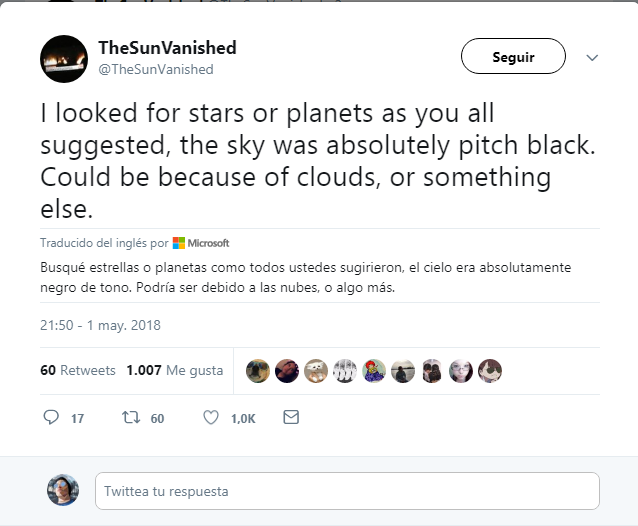Viewport: 638px width, 526px height.
Task: Send tweet via direct message envelope icon
Action: 291,418
